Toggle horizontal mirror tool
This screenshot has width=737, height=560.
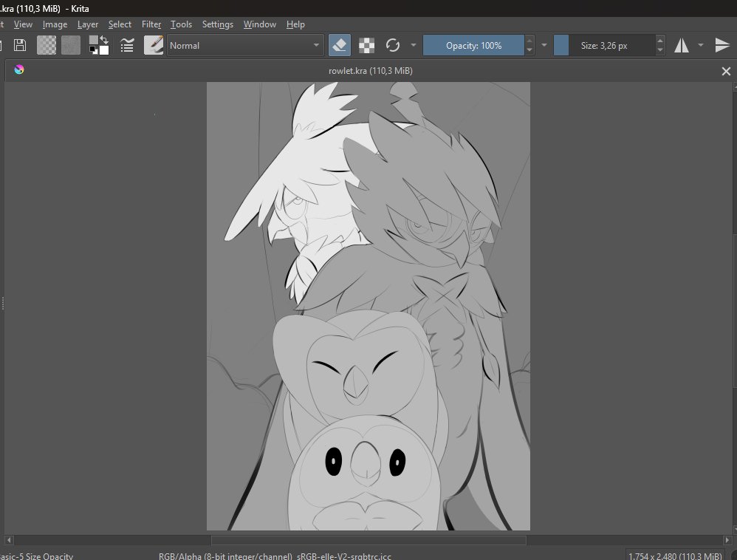pos(682,45)
